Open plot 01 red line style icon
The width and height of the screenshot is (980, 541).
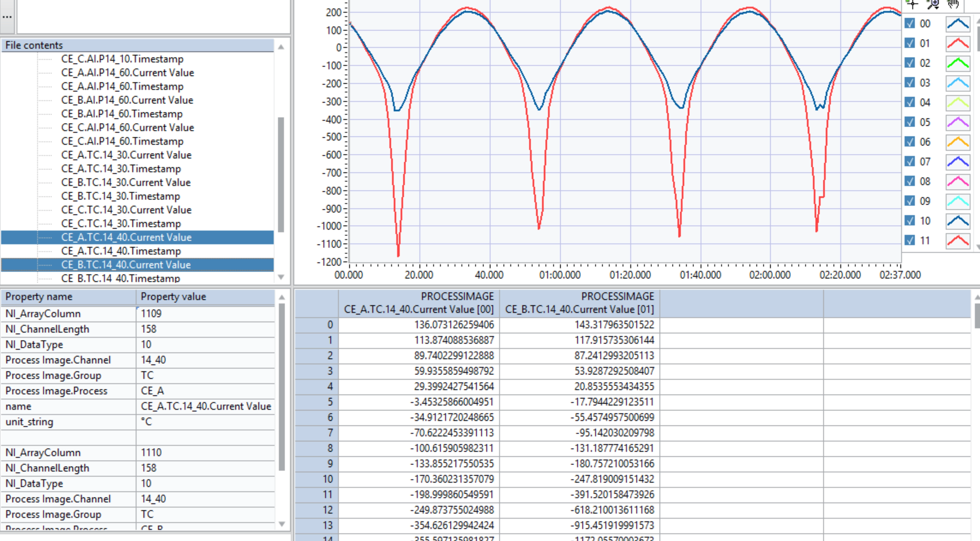click(957, 44)
